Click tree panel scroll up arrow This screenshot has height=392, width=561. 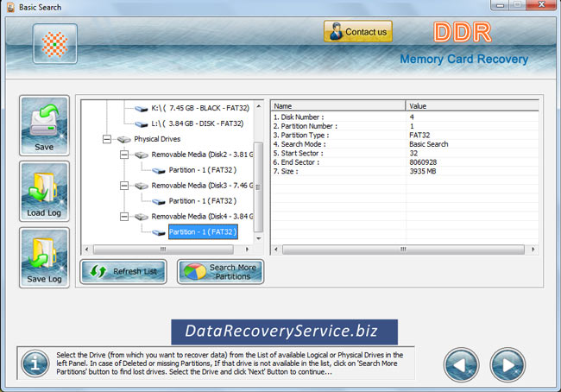click(x=259, y=106)
